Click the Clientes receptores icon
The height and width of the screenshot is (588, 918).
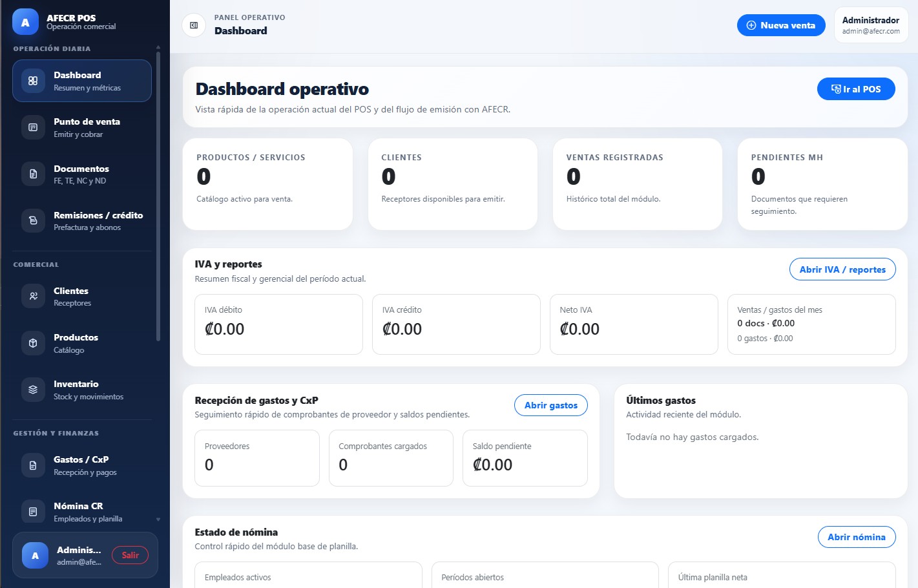[x=33, y=296]
